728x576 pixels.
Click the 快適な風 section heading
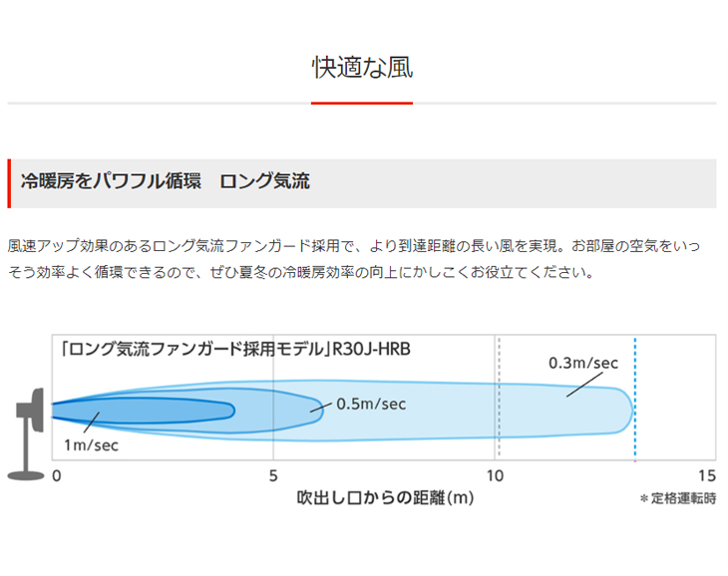tap(362, 68)
